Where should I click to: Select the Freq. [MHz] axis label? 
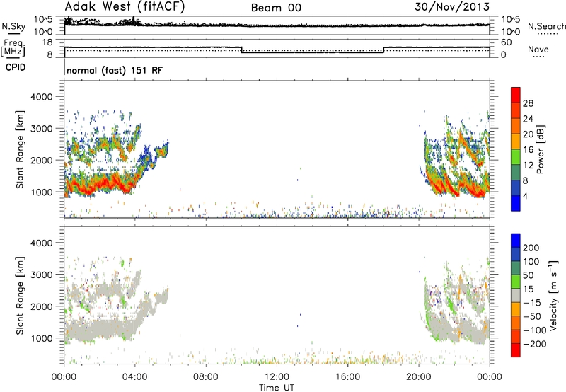13,47
